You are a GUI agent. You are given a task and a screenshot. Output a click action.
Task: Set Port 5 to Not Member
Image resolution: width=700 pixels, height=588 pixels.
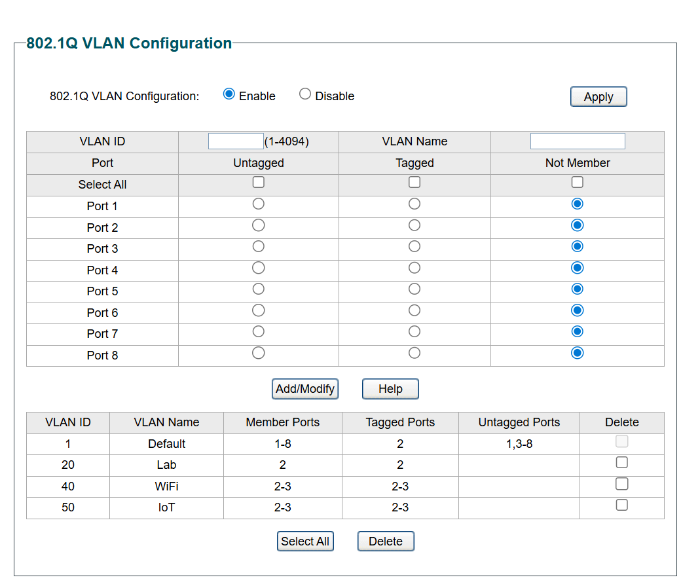tap(578, 289)
